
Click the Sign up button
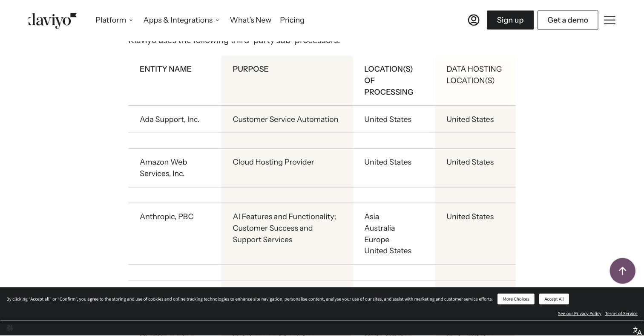click(510, 20)
